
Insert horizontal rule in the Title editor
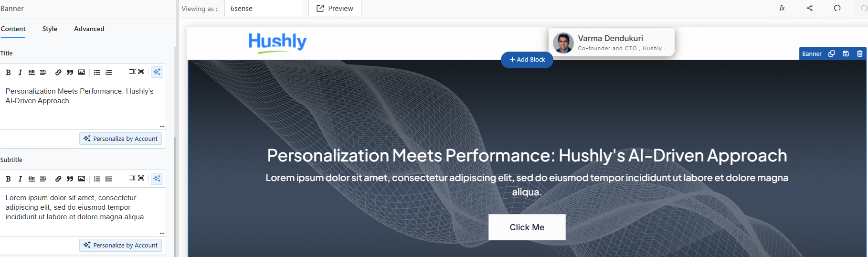(32, 73)
